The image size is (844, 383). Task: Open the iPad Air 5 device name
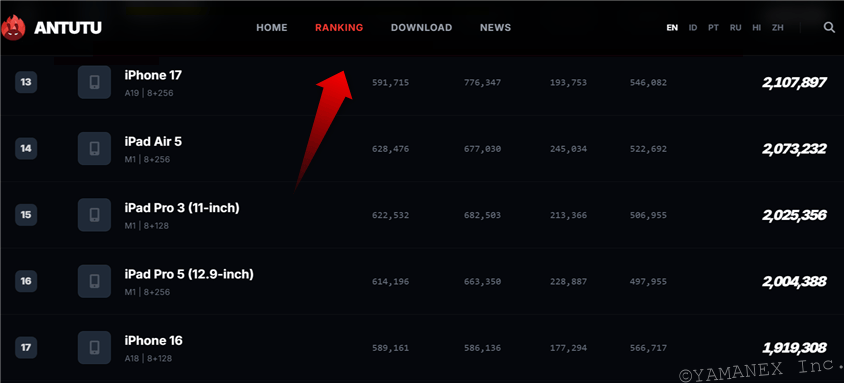(x=153, y=141)
